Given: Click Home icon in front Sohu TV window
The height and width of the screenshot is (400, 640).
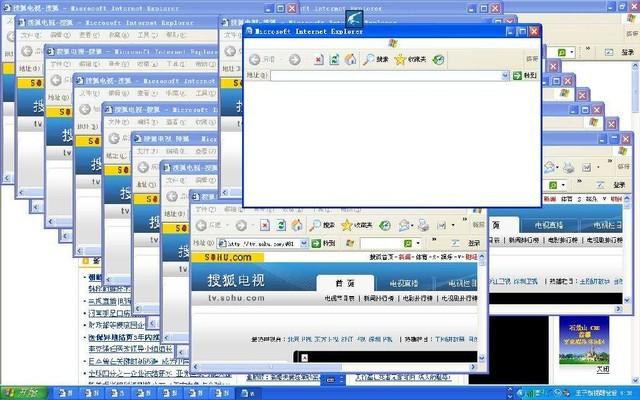Looking at the screenshot, I should 297,225.
